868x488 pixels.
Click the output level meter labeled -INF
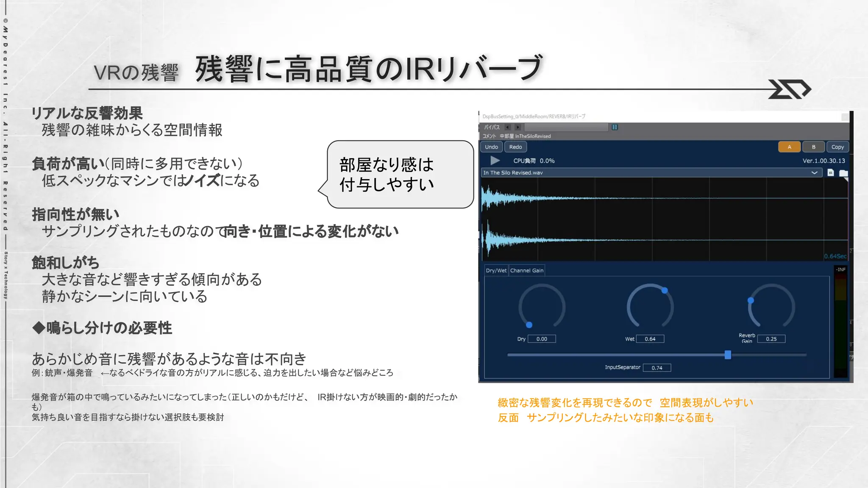point(840,321)
